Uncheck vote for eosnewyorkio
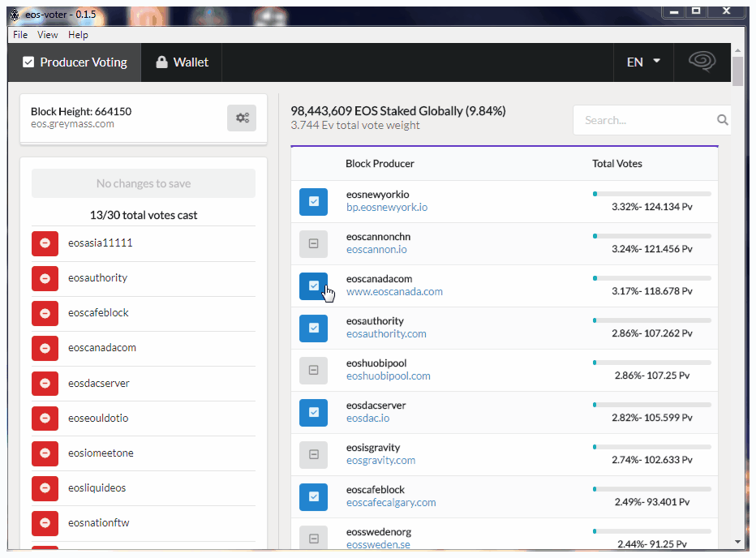756x558 pixels. point(313,202)
